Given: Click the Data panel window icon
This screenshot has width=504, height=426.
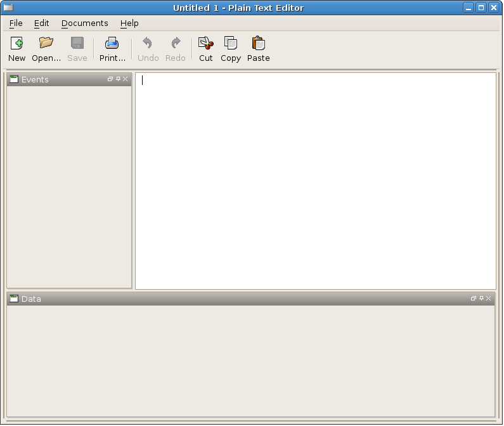Looking at the screenshot, I should (14, 299).
